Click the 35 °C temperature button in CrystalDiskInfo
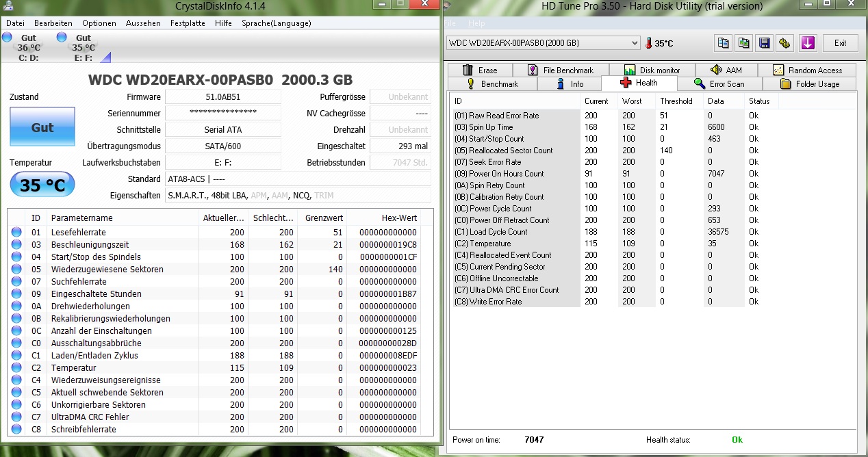868x457 pixels. pyautogui.click(x=42, y=184)
